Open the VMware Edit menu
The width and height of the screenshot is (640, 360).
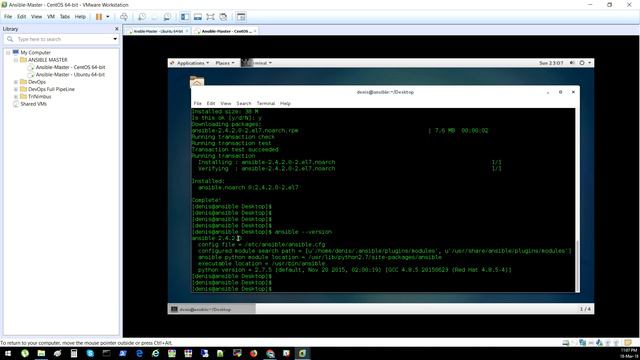pos(22,17)
